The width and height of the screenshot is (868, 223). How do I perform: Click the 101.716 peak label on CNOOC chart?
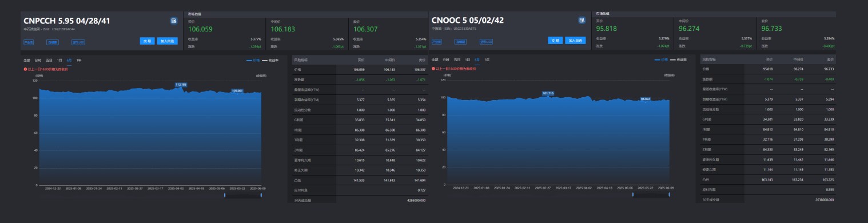pyautogui.click(x=548, y=93)
